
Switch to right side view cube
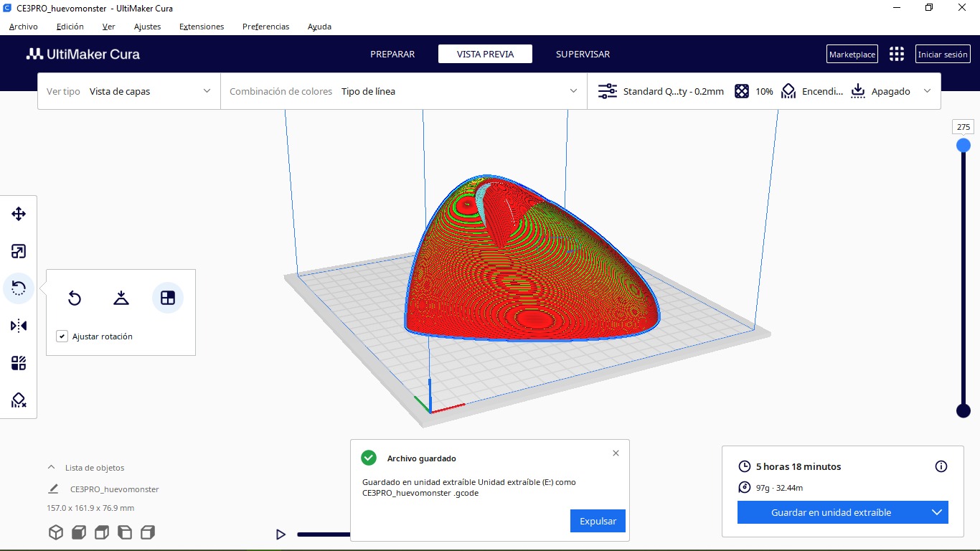(148, 532)
